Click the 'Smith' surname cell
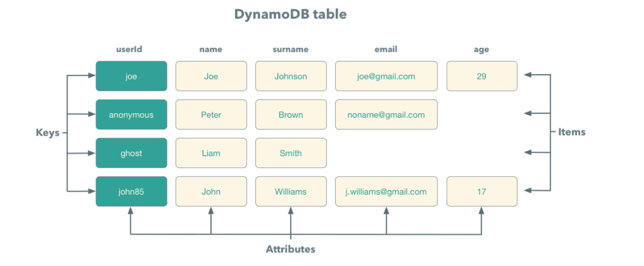Viewport: 644px width, 266px height. click(291, 153)
